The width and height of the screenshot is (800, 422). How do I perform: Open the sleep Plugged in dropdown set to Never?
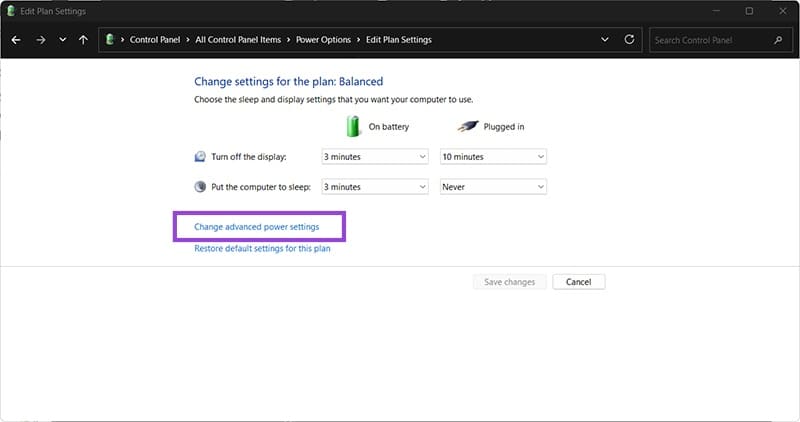coord(493,187)
